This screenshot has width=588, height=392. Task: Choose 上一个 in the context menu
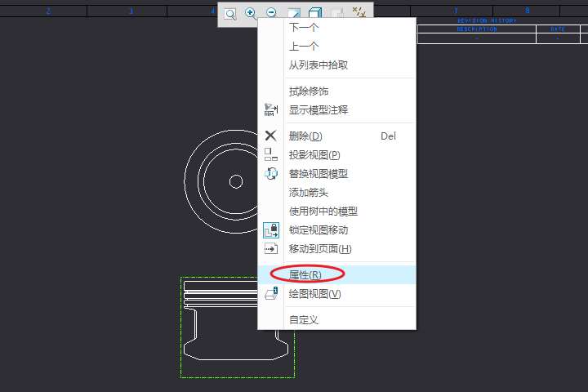click(336, 46)
